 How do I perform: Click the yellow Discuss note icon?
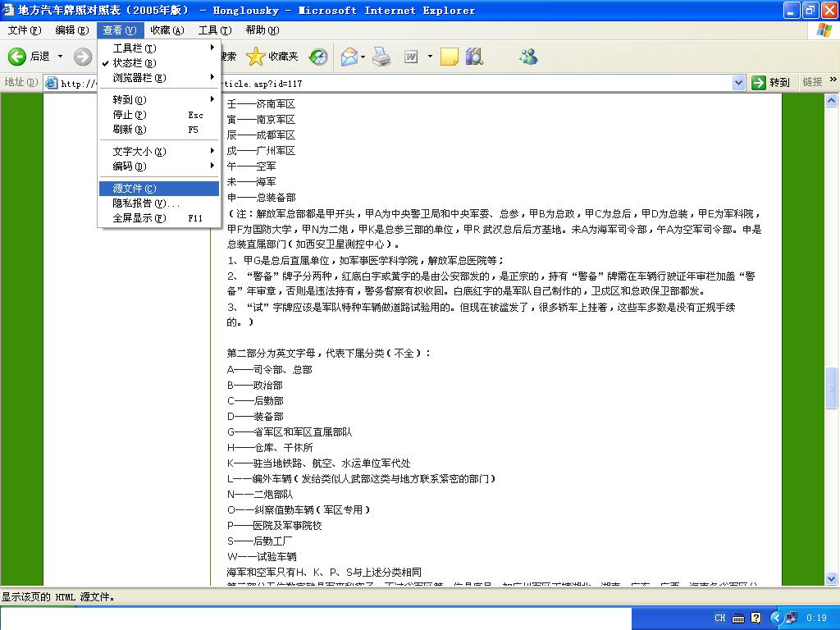point(449,57)
